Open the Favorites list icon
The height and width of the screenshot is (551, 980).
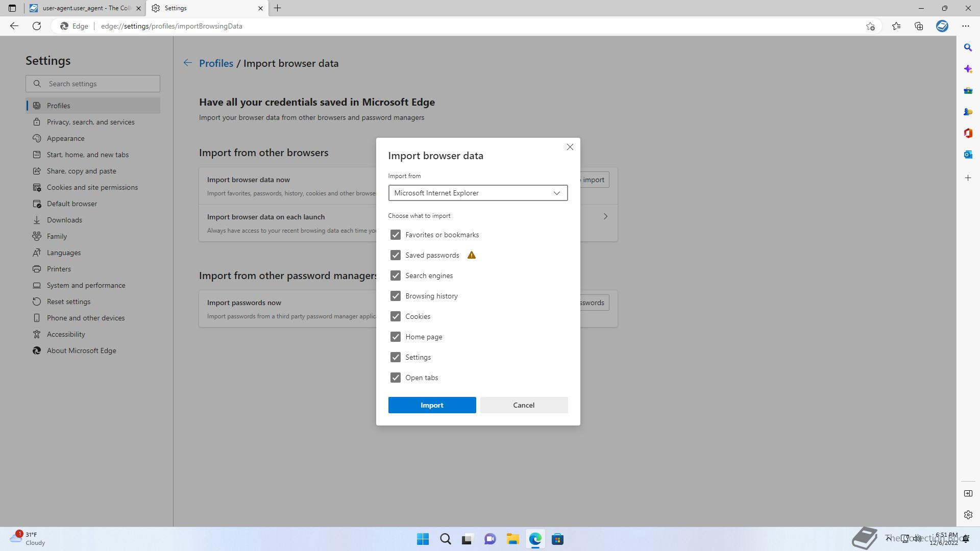pos(896,26)
